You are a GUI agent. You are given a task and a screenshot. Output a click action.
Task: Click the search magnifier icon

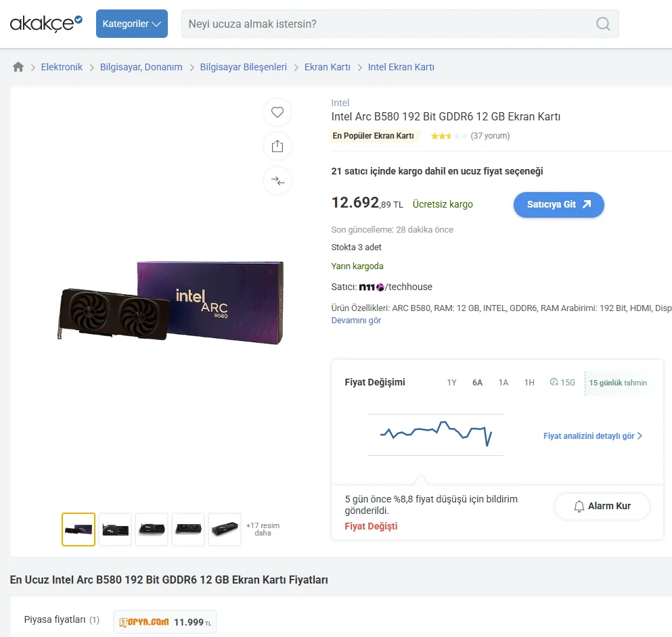[x=603, y=24]
